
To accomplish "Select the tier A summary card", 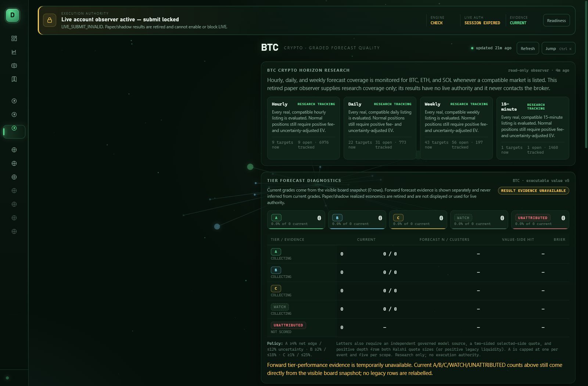I will (x=296, y=220).
